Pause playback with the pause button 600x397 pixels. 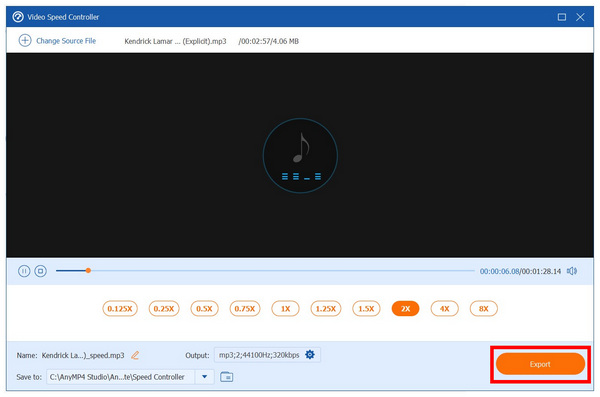point(24,271)
